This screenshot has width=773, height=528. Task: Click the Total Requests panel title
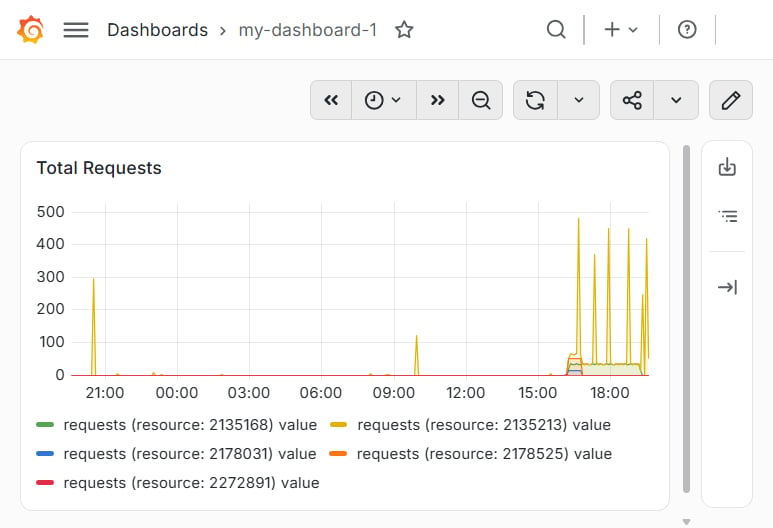click(x=99, y=168)
